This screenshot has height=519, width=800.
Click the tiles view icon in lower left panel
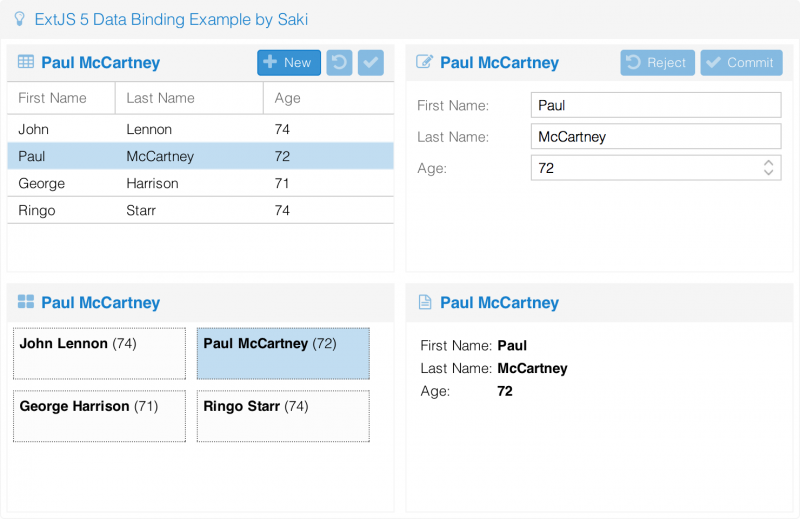26,302
